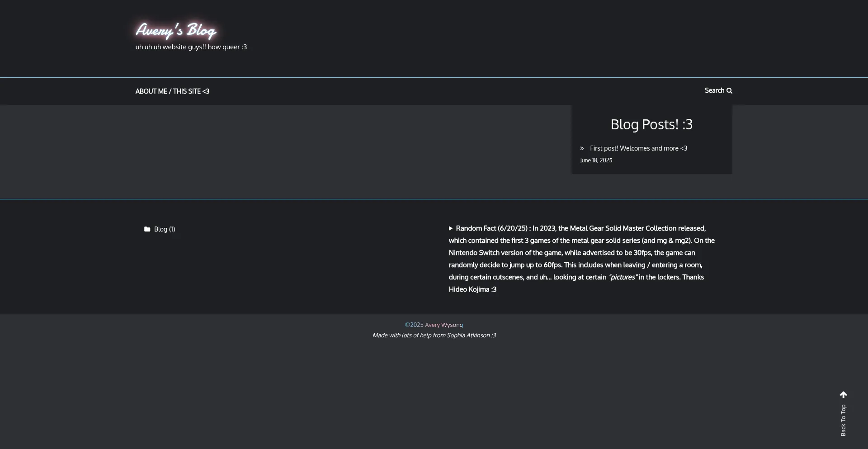This screenshot has height=449, width=868.
Task: Collapse the Random Fact disclosure triangle
Action: click(x=451, y=228)
